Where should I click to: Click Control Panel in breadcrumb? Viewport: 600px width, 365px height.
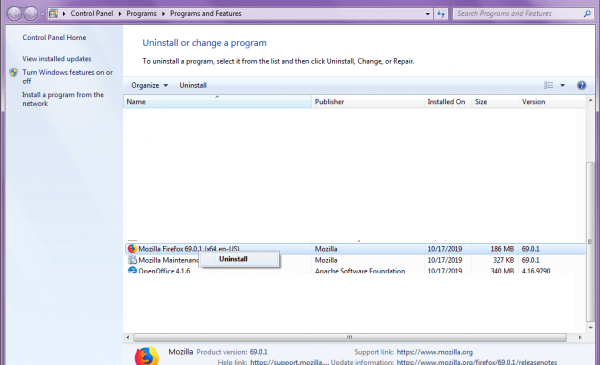coord(92,13)
